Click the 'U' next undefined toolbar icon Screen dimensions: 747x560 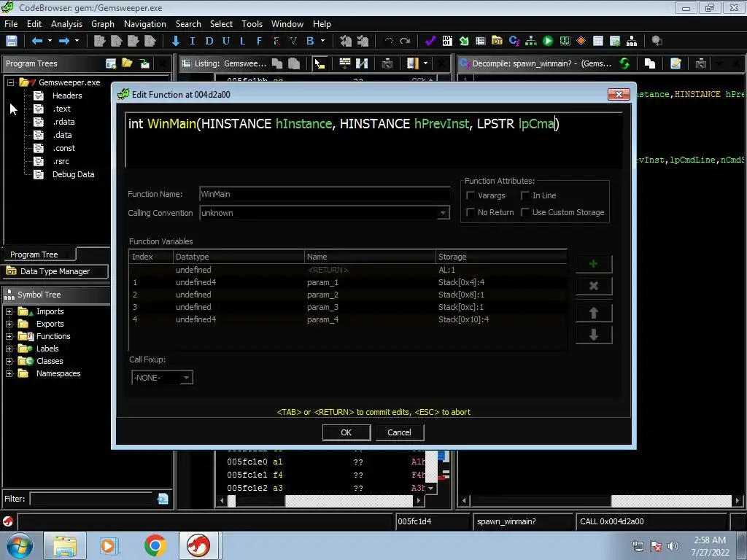tap(226, 41)
